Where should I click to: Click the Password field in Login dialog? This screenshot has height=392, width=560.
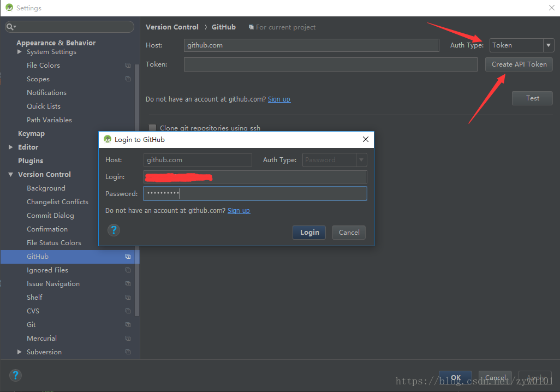point(255,194)
